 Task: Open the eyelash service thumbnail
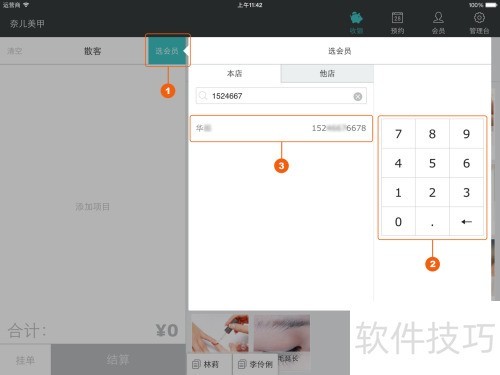point(282,333)
